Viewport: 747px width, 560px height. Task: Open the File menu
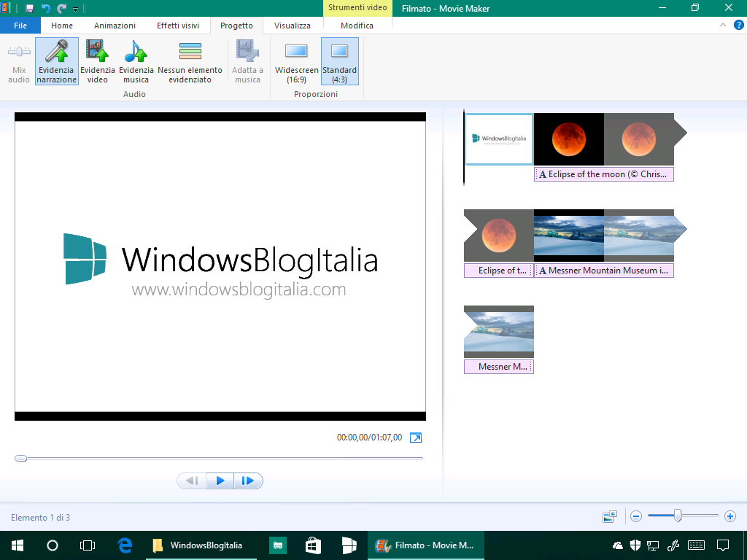click(20, 26)
